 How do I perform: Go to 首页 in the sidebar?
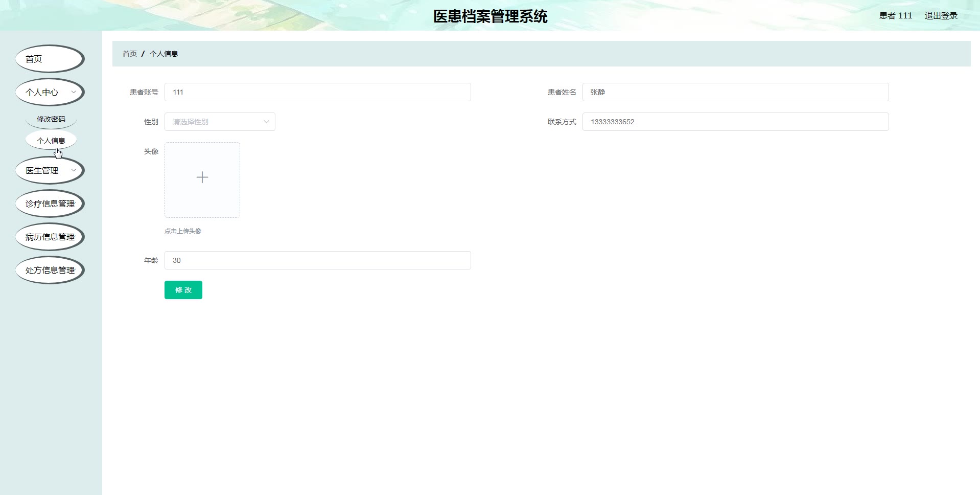pyautogui.click(x=50, y=59)
